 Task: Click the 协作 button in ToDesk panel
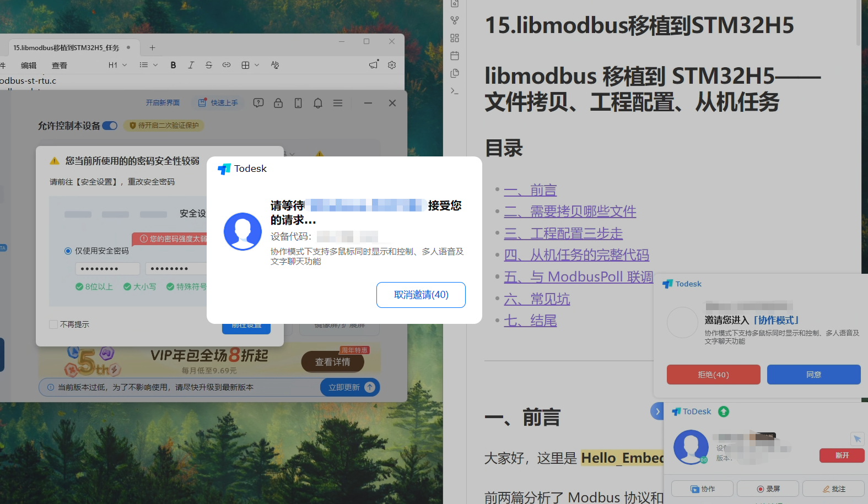[703, 489]
